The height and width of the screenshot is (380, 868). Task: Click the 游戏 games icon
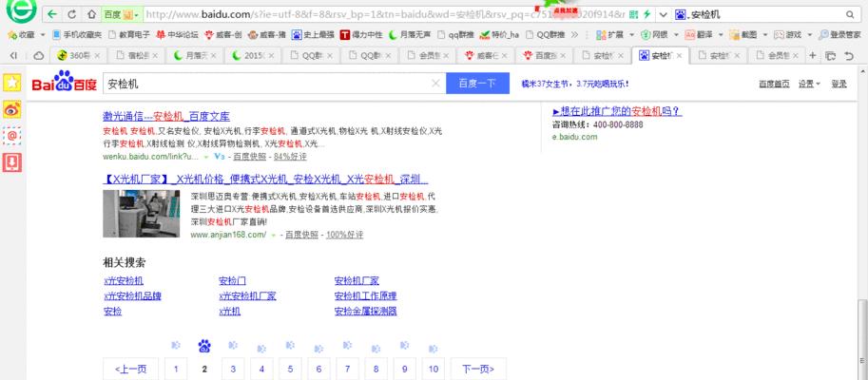pos(779,34)
